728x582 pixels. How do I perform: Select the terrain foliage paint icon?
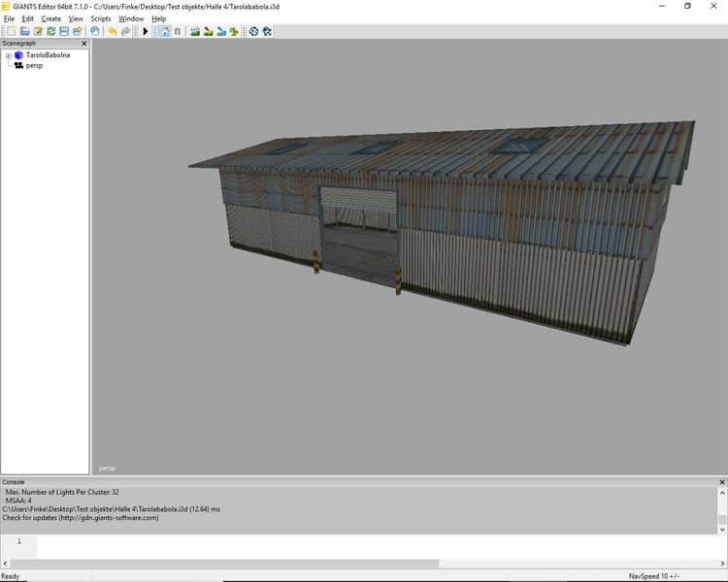point(234,31)
